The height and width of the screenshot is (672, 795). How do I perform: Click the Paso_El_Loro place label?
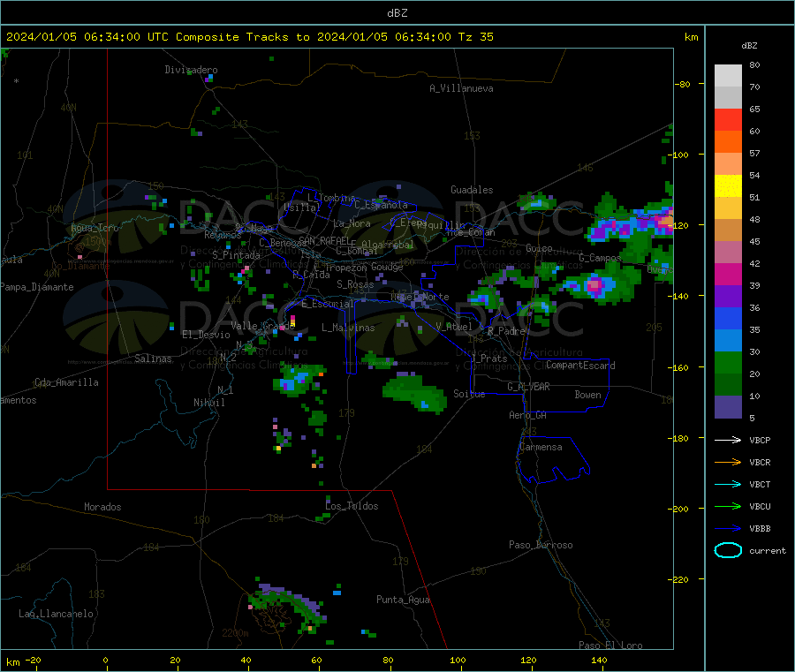click(x=611, y=646)
